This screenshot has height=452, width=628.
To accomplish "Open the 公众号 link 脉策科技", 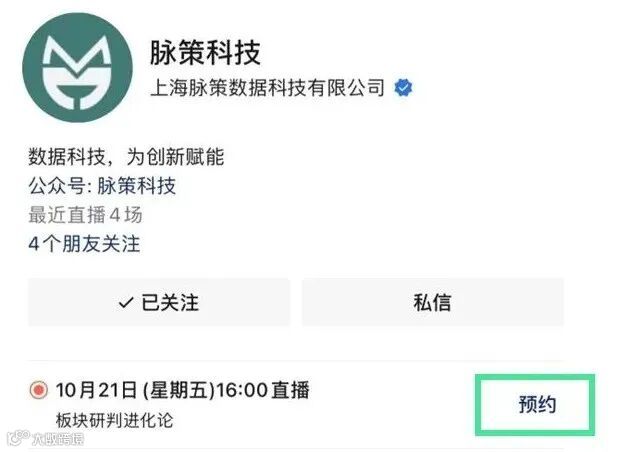I will 136,186.
